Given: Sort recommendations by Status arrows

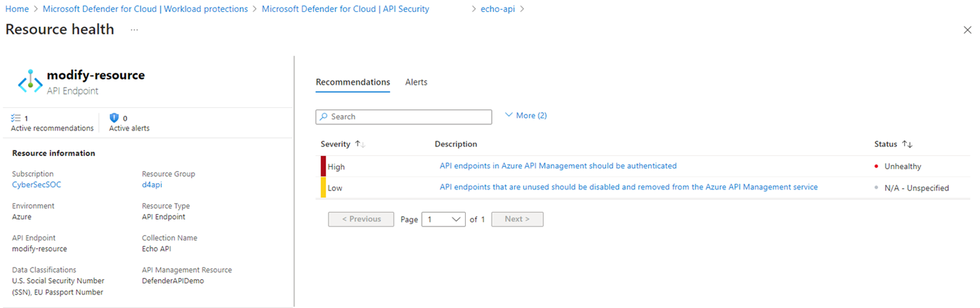Looking at the screenshot, I should click(x=907, y=144).
